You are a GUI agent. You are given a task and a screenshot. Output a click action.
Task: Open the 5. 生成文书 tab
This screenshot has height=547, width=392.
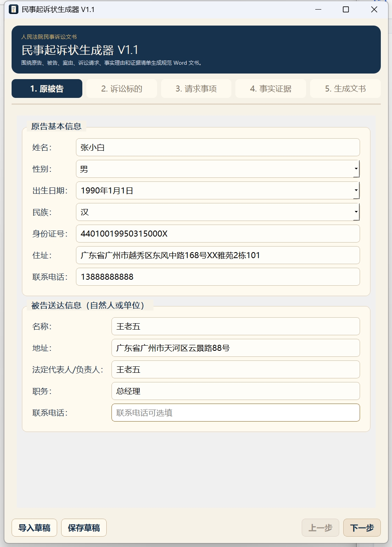pos(345,89)
